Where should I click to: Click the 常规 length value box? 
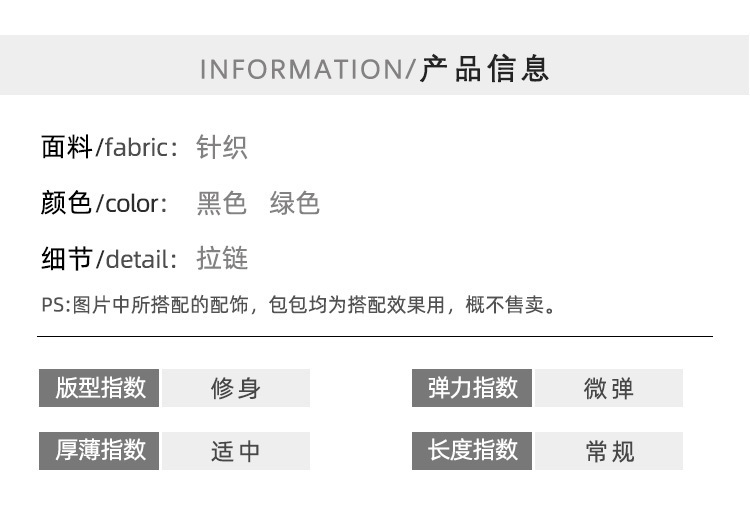609,451
